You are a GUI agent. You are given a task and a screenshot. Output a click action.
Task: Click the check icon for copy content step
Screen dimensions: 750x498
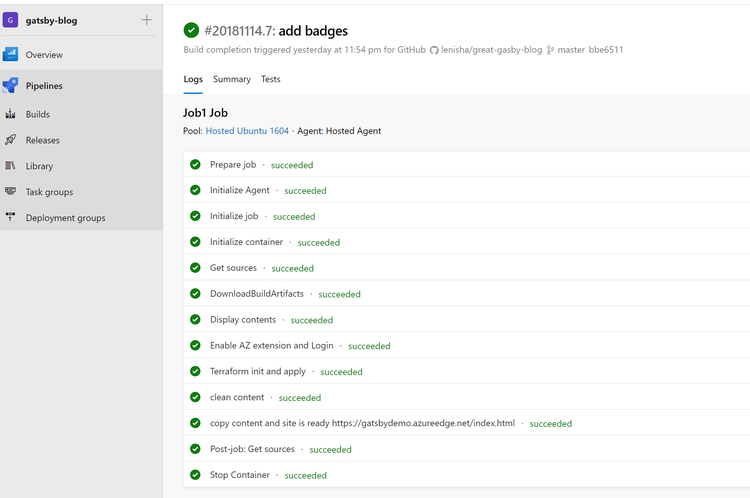(x=195, y=423)
